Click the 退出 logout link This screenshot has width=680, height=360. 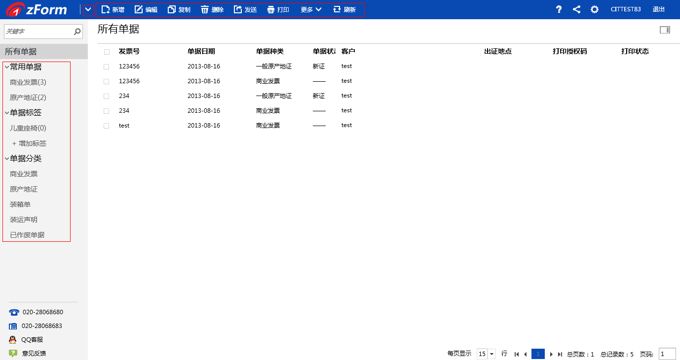pyautogui.click(x=659, y=9)
